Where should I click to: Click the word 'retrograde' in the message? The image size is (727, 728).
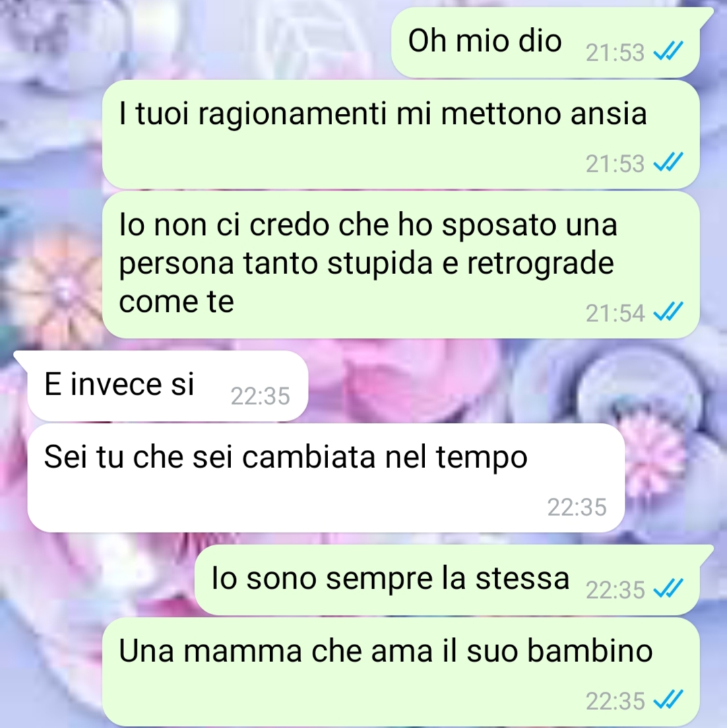tap(540, 264)
